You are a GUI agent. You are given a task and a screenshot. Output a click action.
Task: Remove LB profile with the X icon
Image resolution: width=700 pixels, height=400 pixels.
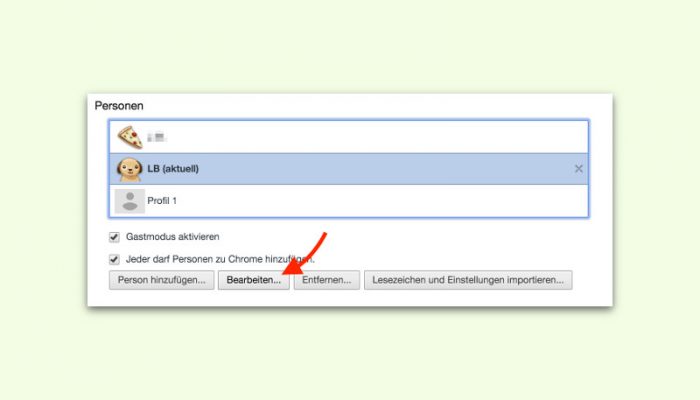coord(579,169)
